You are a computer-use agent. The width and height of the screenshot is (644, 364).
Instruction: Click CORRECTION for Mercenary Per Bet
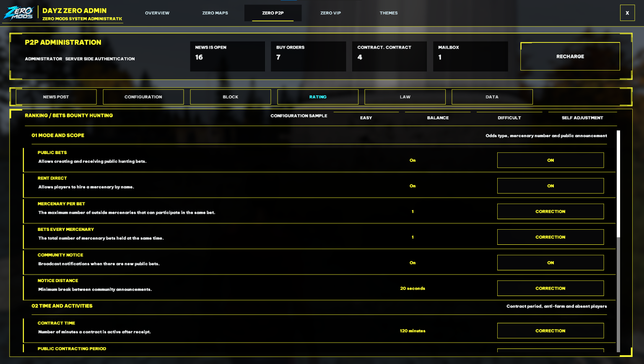point(551,212)
